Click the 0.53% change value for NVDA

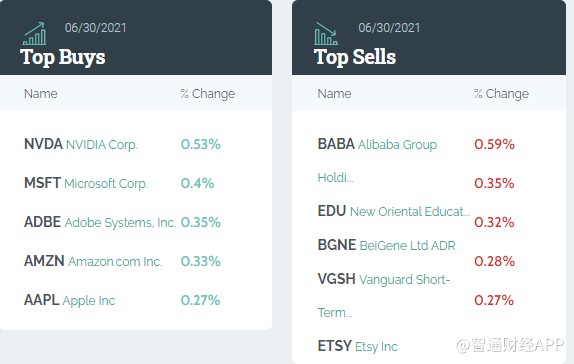coord(201,144)
